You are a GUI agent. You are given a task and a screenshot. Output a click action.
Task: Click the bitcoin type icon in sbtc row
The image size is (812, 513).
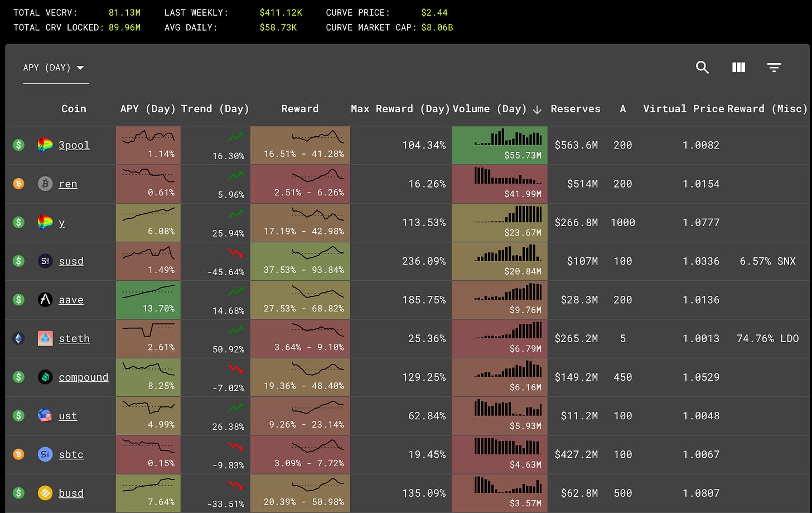18,454
